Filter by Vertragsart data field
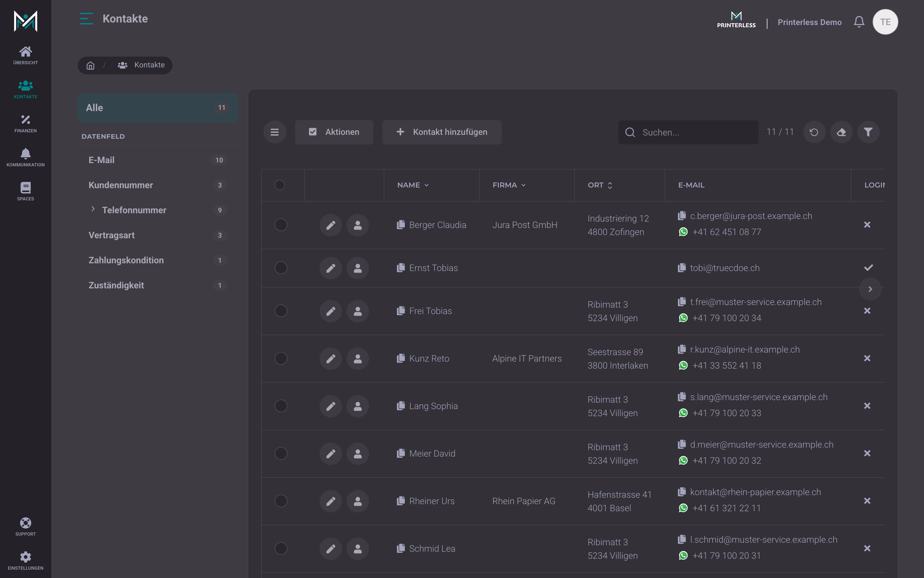924x578 pixels. click(158, 235)
